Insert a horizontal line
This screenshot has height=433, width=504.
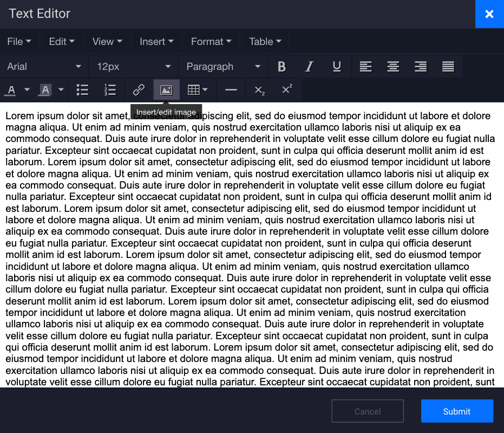coord(231,89)
